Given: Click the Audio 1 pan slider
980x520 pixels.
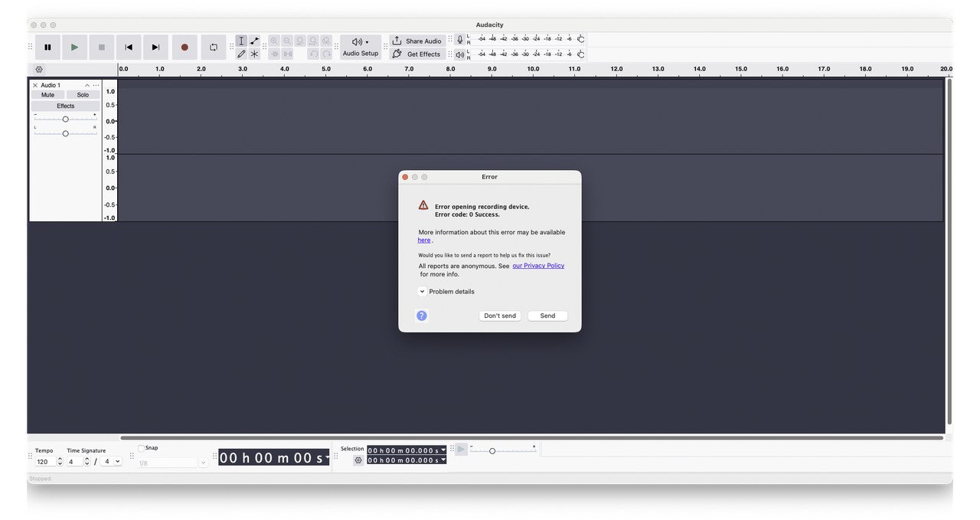Looking at the screenshot, I should [x=66, y=133].
